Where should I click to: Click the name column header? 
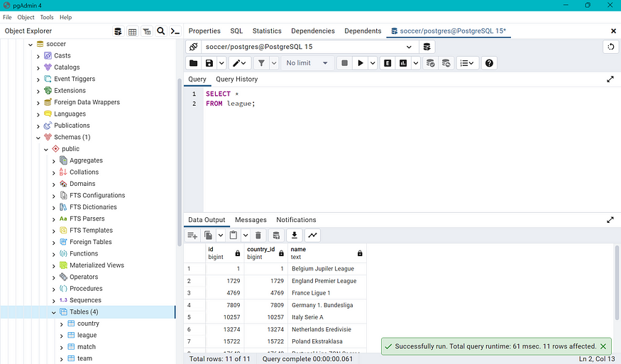326,253
